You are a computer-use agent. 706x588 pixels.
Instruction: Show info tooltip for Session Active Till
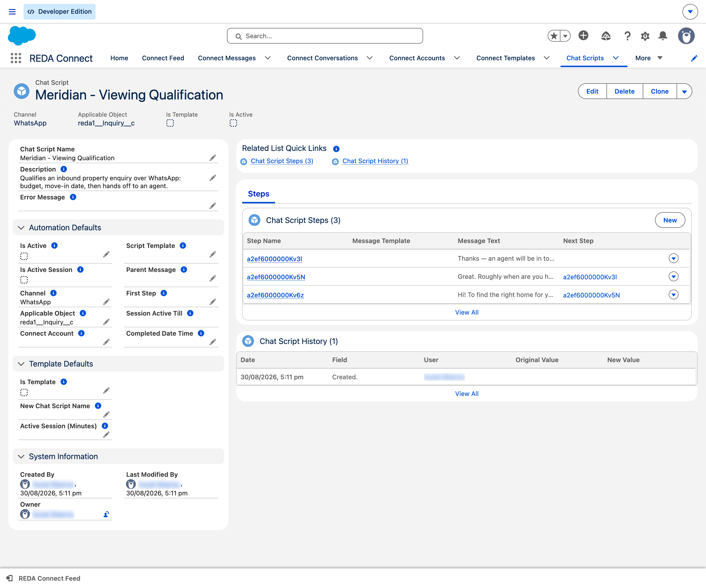pyautogui.click(x=190, y=313)
